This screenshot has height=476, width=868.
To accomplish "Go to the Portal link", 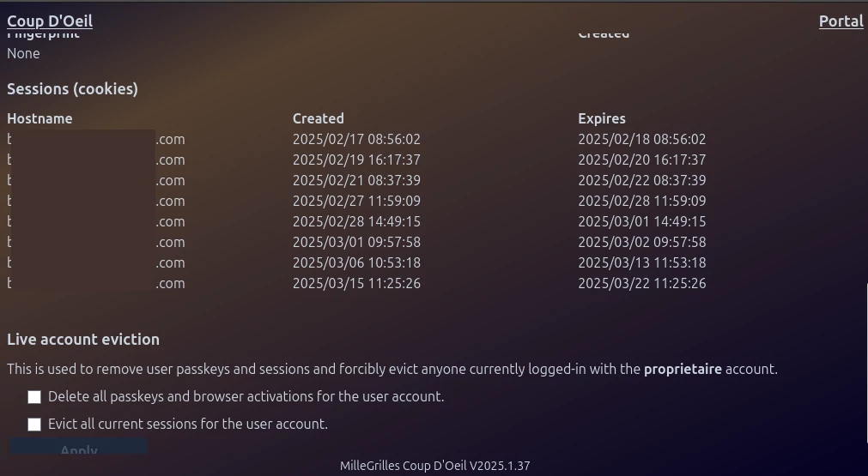I will click(x=841, y=21).
